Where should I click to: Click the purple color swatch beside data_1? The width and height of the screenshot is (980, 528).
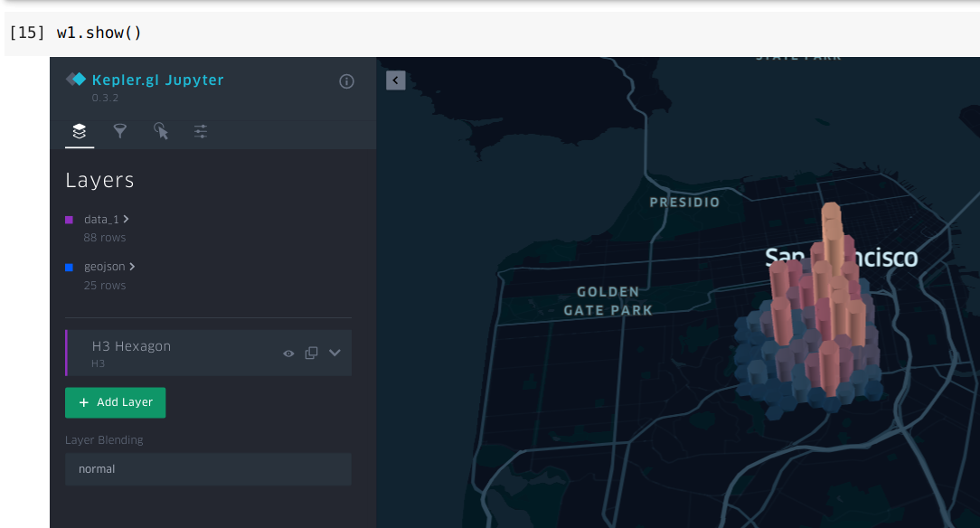[x=71, y=219]
